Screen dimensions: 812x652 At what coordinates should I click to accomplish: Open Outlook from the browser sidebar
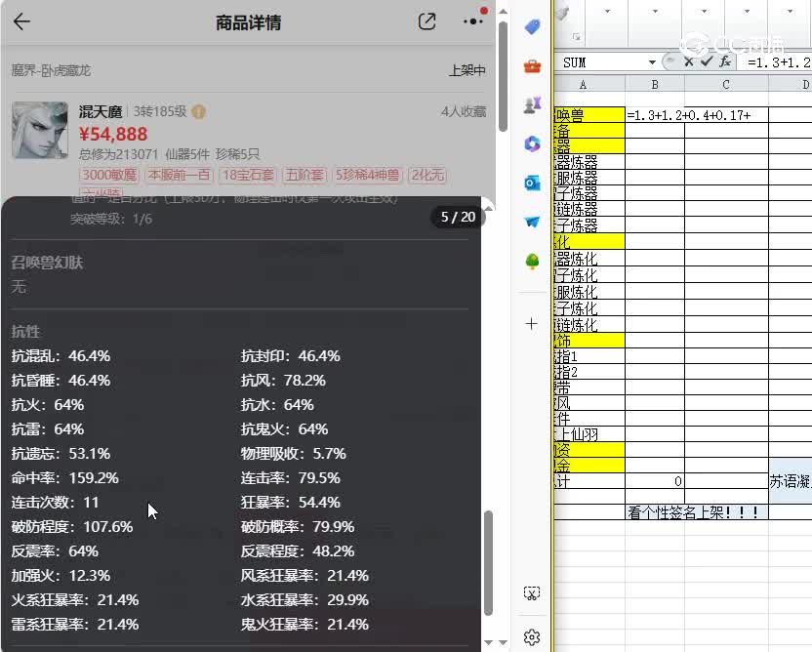tap(532, 183)
